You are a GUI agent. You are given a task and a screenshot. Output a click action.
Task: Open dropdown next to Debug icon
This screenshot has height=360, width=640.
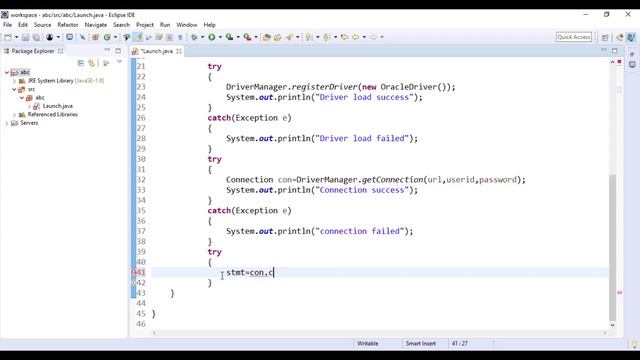coord(202,37)
